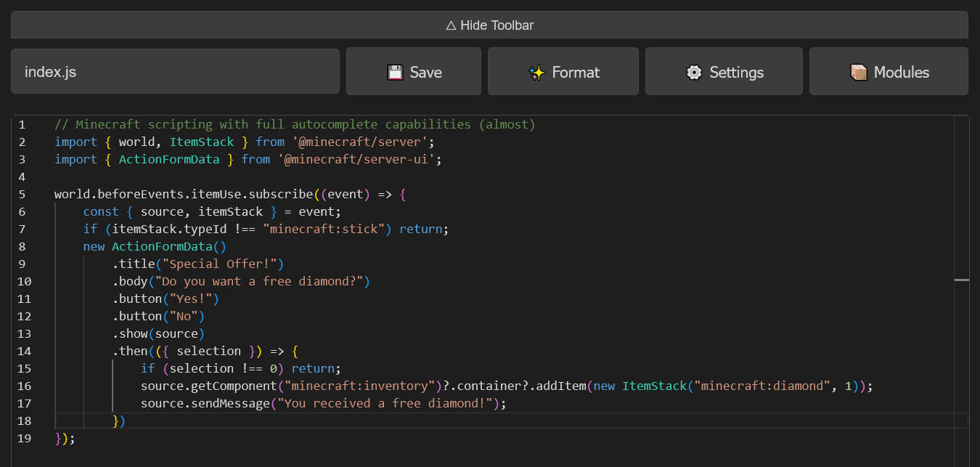Image resolution: width=980 pixels, height=467 pixels.
Task: Click the floppy disk Save icon
Action: tap(395, 72)
